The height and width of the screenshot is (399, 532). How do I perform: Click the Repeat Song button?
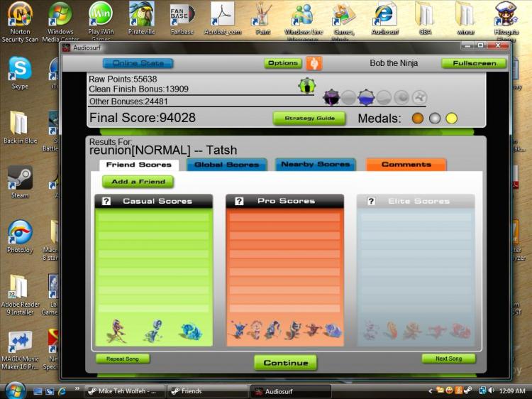point(123,359)
